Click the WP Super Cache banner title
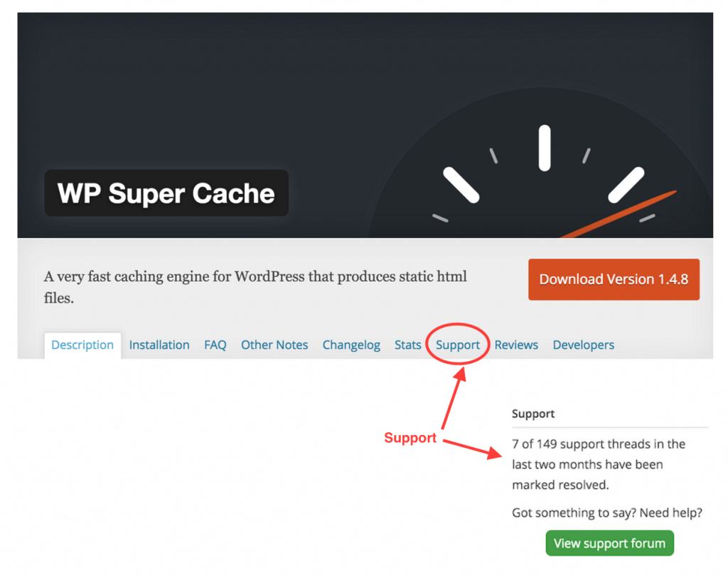Viewport: 728px width, 575px height. coord(166,193)
